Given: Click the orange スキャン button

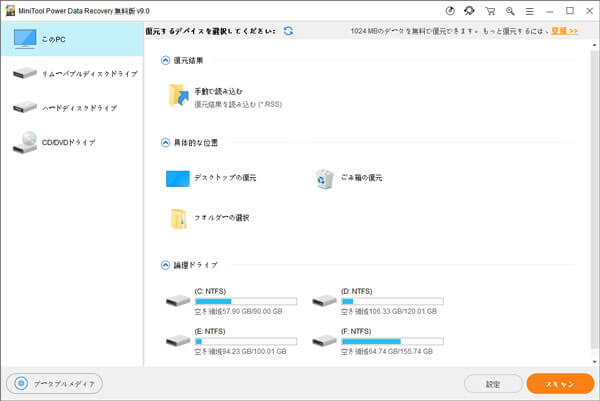Looking at the screenshot, I should [x=559, y=383].
